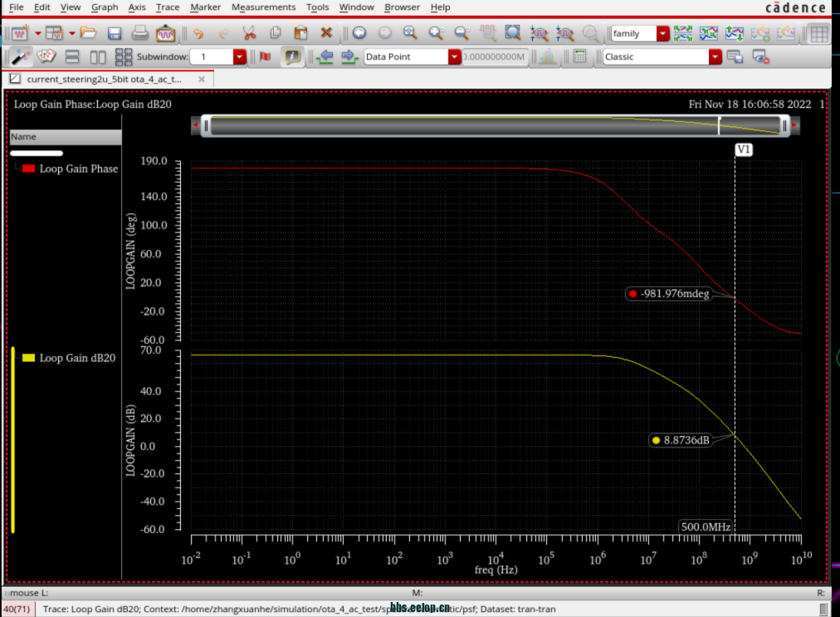
Task: Toggle the grid display icon
Action: [819, 33]
